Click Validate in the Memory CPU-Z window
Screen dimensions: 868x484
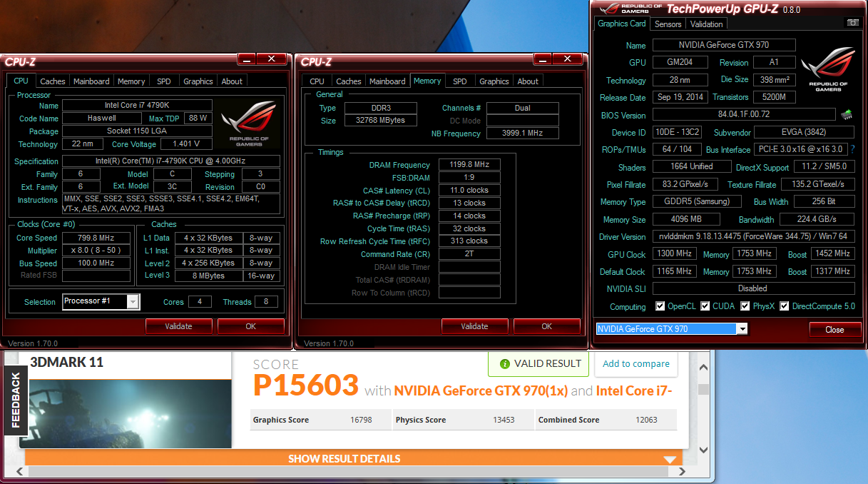pos(474,326)
